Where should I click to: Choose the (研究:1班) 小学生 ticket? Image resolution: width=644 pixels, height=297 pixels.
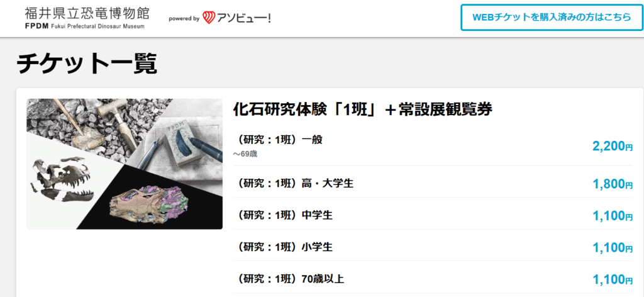[x=433, y=247]
